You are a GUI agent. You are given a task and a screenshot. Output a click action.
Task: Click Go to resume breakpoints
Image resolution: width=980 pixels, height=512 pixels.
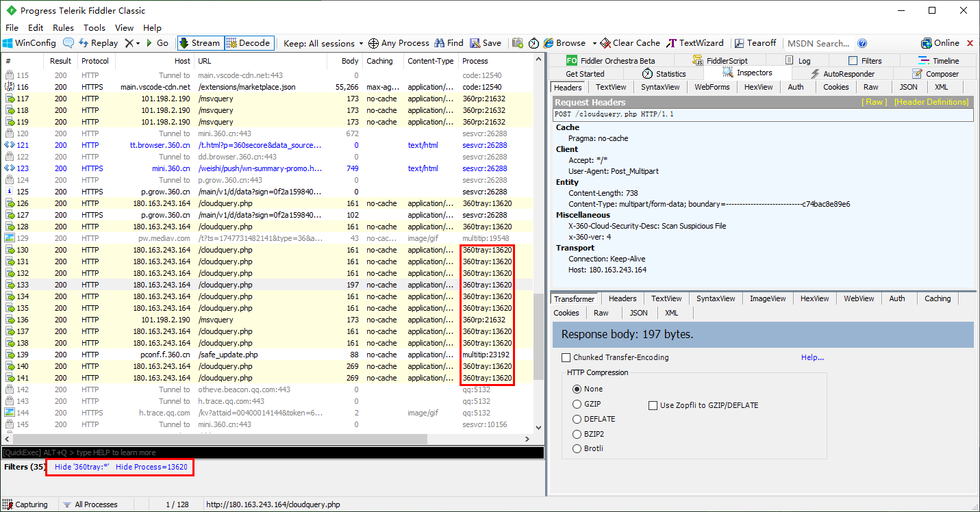(156, 43)
